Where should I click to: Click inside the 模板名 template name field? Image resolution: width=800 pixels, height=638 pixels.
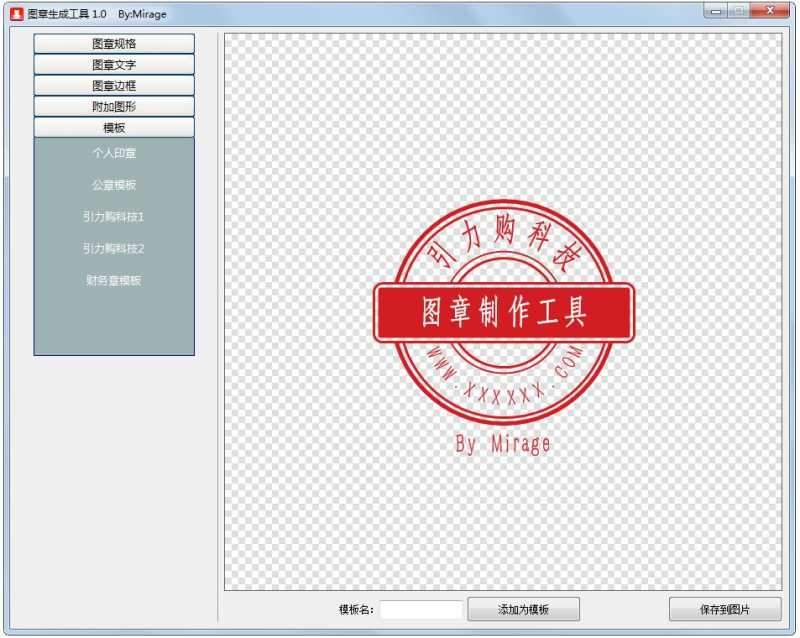[423, 609]
